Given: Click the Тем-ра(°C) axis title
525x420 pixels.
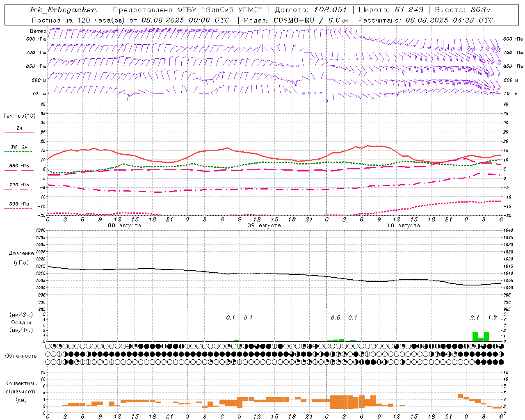Looking at the screenshot, I should (x=19, y=116).
